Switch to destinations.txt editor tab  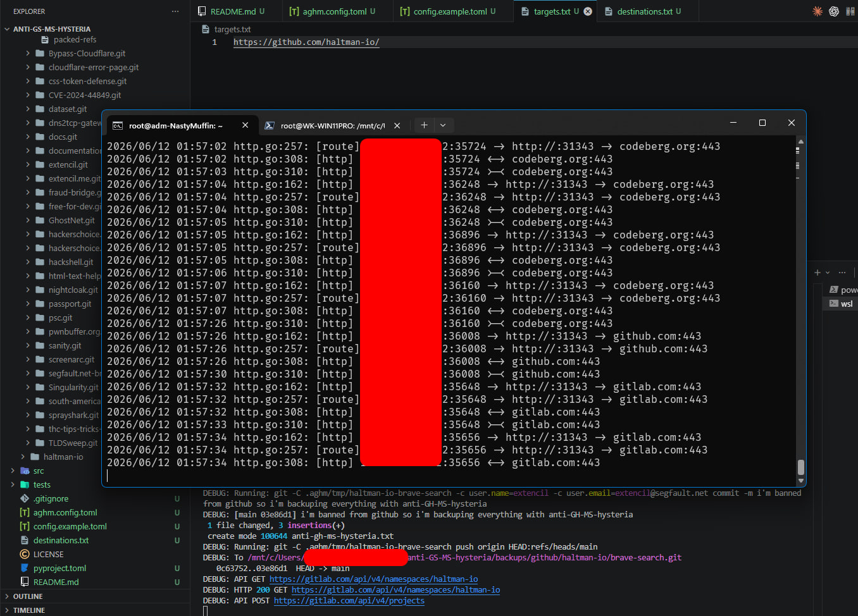click(x=648, y=11)
